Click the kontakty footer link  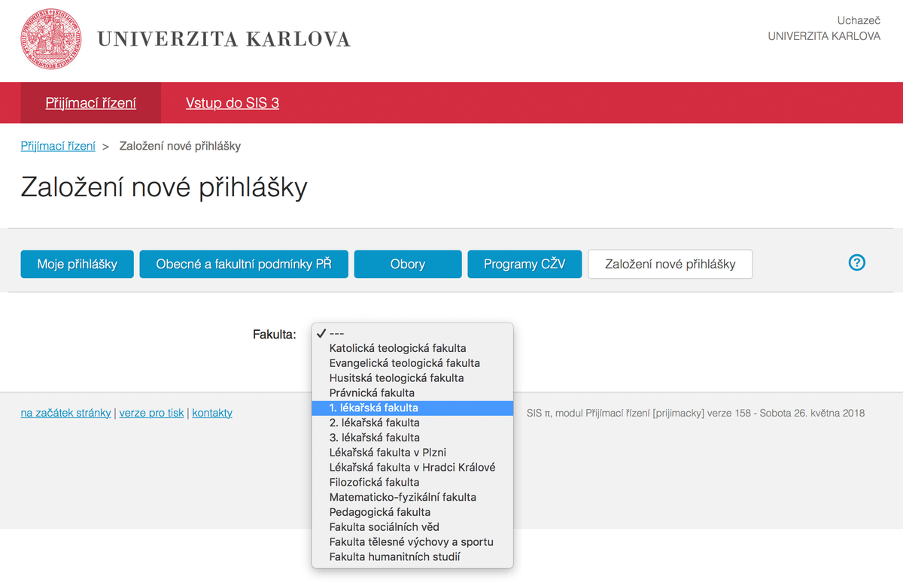[x=212, y=413]
